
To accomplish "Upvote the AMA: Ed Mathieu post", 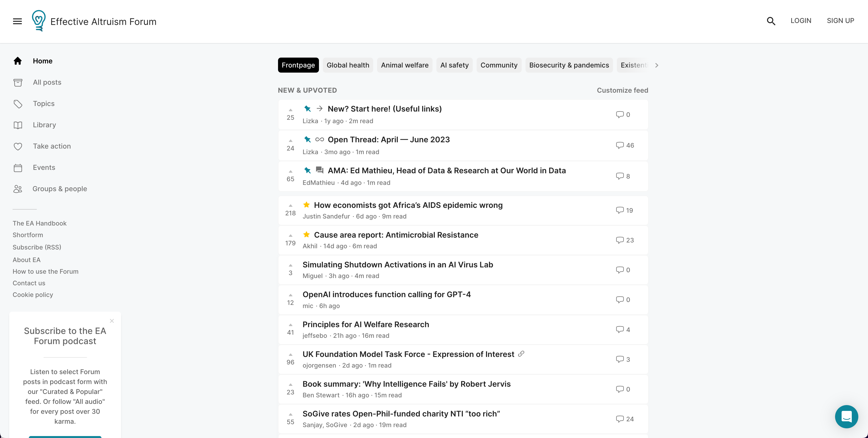I will pos(290,171).
